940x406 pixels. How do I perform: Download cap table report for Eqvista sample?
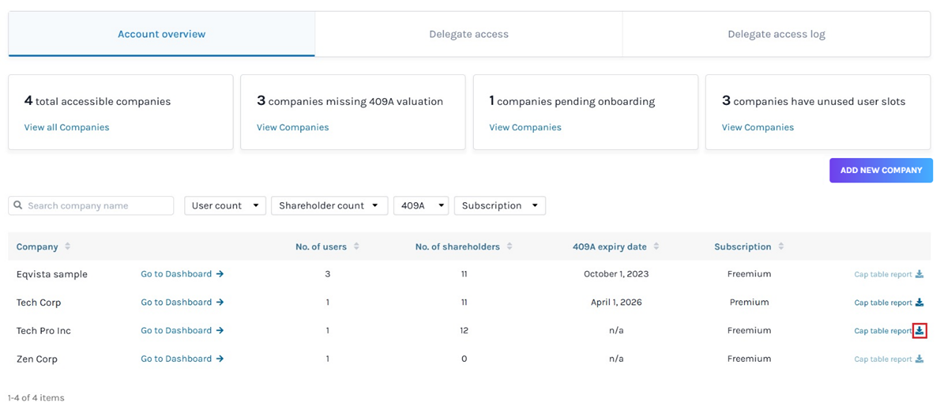(x=919, y=274)
